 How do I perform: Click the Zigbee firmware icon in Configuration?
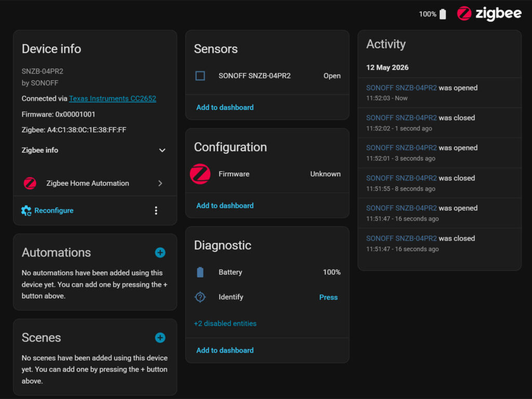[200, 174]
